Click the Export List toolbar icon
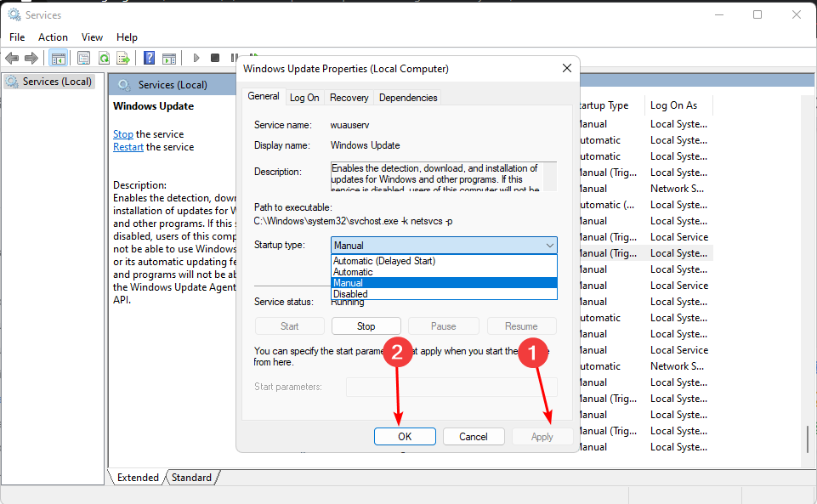This screenshot has height=504, width=817. 123,58
